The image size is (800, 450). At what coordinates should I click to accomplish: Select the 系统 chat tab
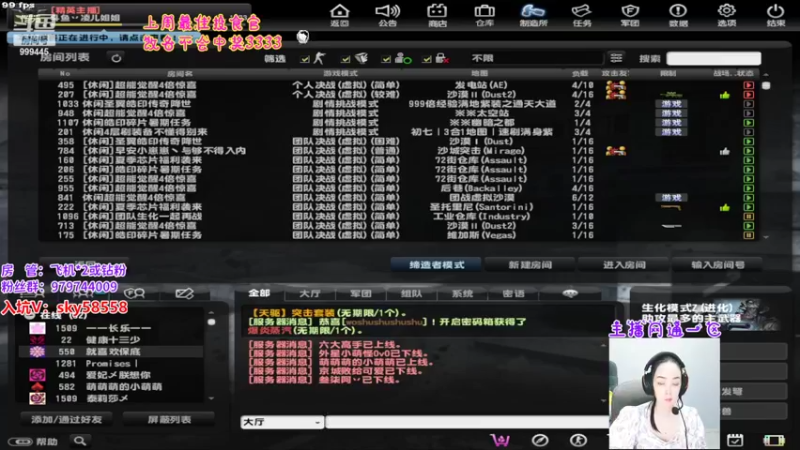(463, 293)
